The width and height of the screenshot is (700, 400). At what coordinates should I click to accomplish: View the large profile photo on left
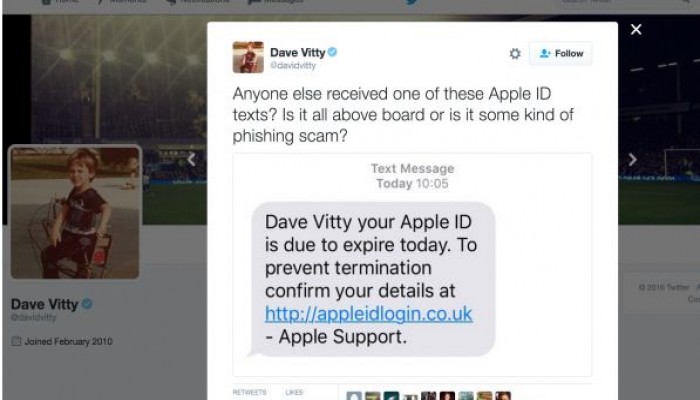pos(75,212)
